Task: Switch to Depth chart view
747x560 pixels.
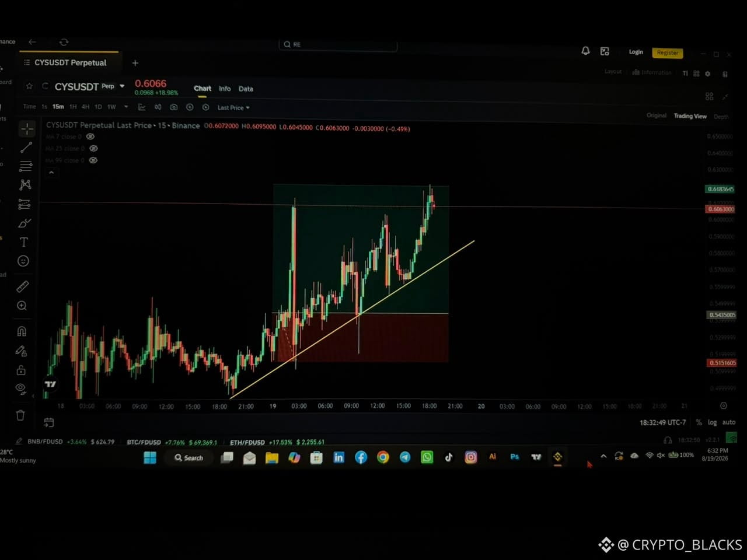Action: (x=721, y=117)
